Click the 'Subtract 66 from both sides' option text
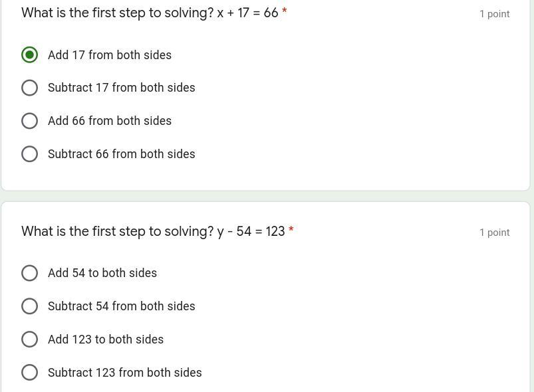534x392 pixels. pyautogui.click(x=122, y=154)
